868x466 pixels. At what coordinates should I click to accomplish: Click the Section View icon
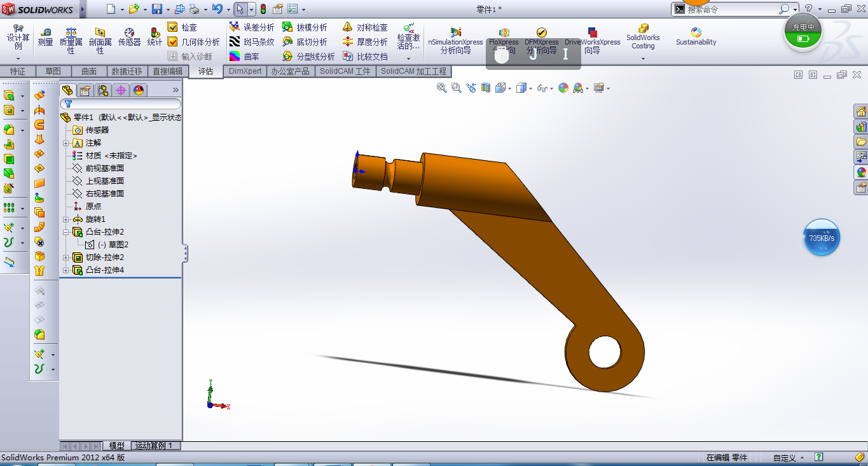click(486, 88)
